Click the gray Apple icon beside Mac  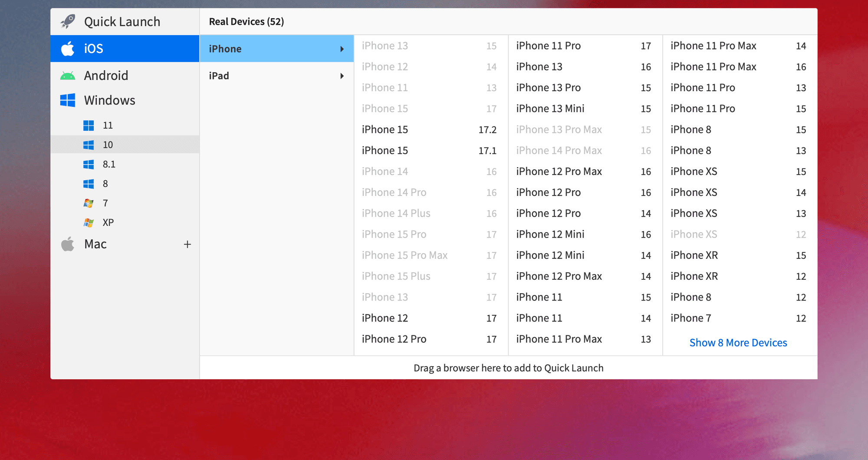click(68, 244)
